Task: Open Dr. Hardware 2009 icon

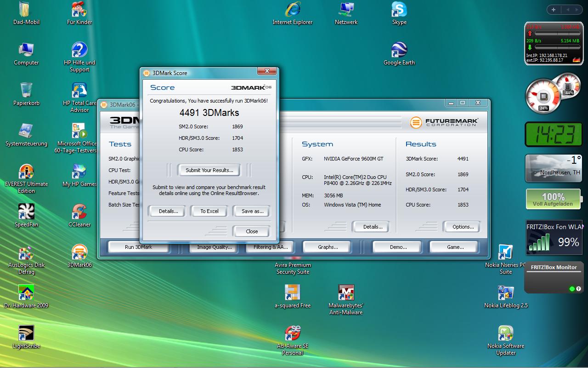Action: coord(26,297)
